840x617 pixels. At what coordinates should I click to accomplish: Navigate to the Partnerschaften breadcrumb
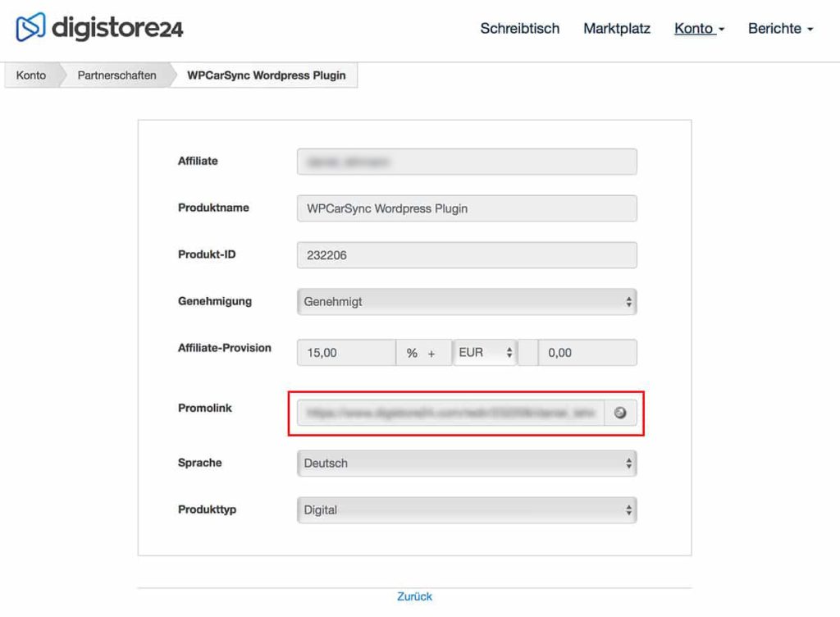116,75
